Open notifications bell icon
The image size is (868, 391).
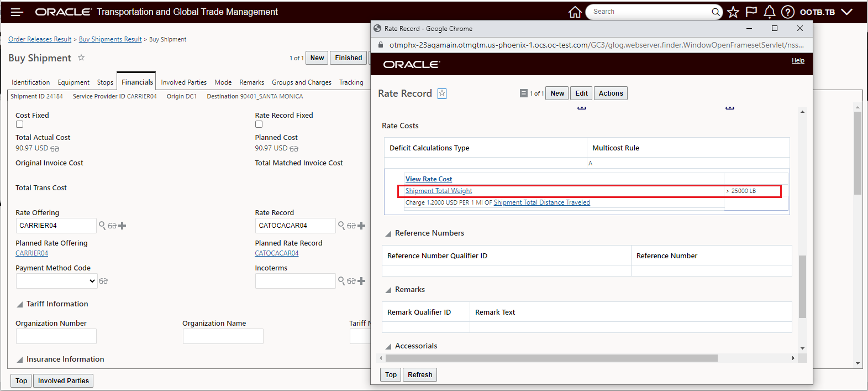[769, 12]
